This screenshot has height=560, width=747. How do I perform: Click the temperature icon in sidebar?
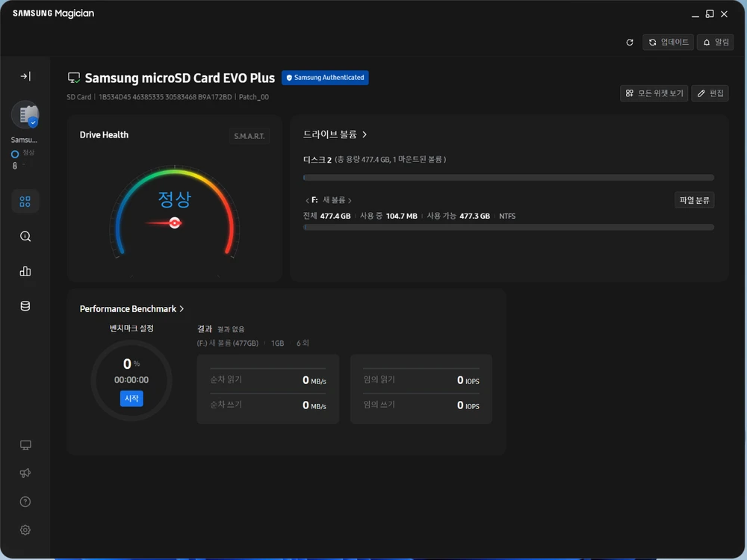click(x=15, y=166)
